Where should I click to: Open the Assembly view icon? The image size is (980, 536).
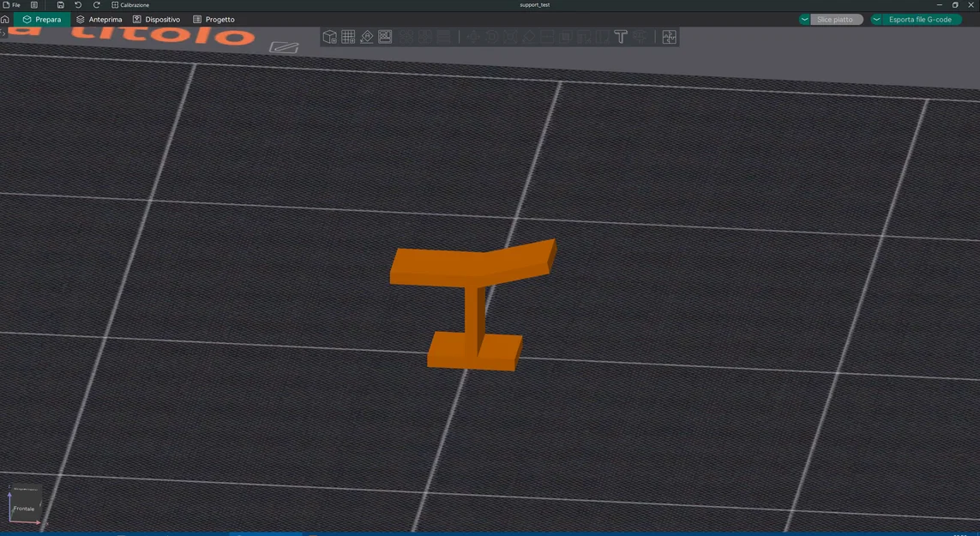pyautogui.click(x=670, y=37)
